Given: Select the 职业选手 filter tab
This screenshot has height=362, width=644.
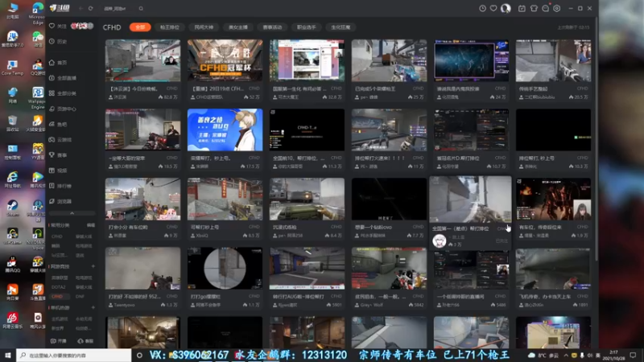Looking at the screenshot, I should click(x=307, y=27).
